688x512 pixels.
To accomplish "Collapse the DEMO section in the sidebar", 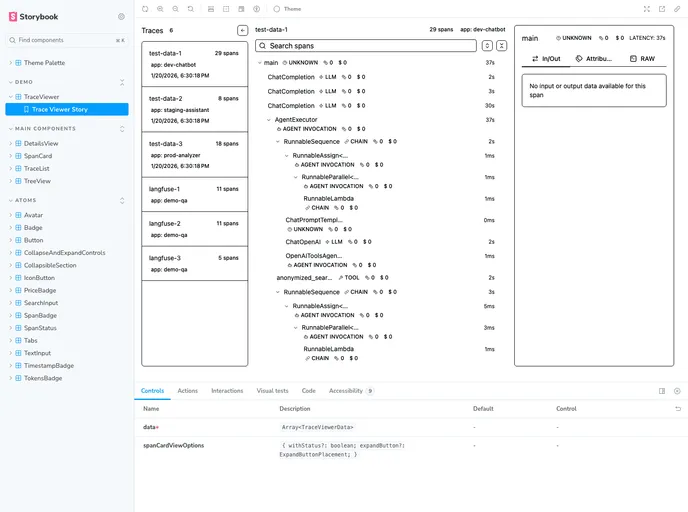I will point(123,82).
